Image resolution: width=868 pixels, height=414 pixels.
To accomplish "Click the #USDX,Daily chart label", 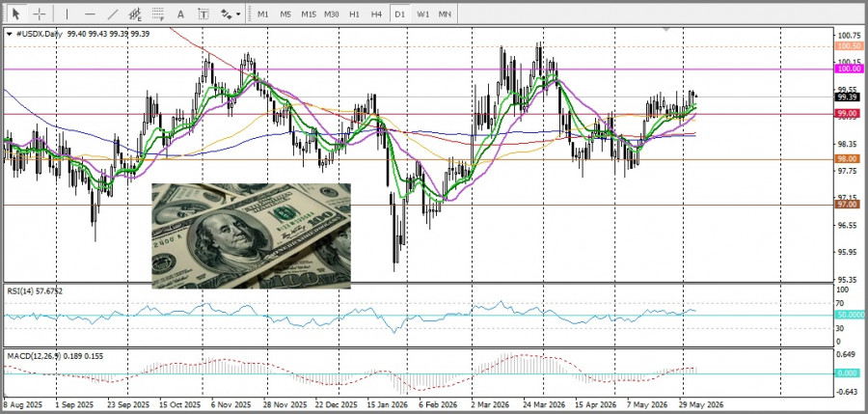I will tap(38, 34).
